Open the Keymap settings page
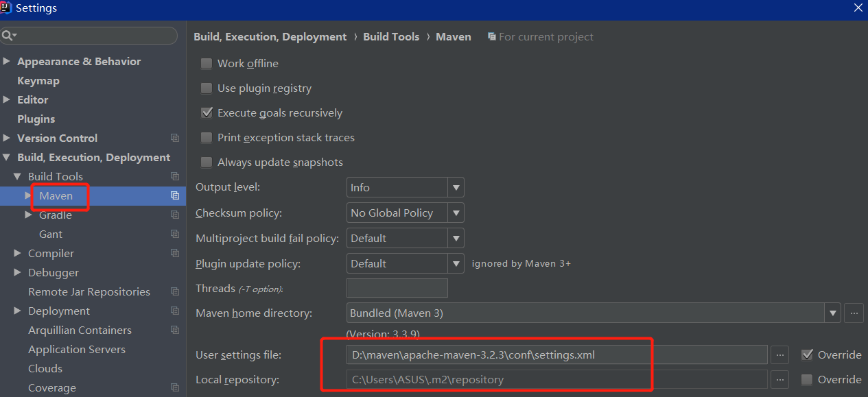 click(x=38, y=80)
